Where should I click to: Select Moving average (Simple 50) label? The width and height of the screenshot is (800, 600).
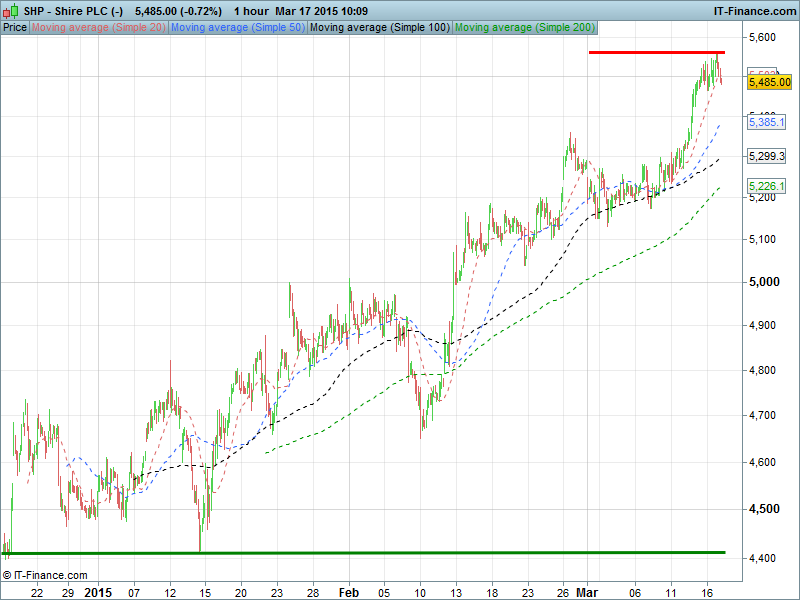[237, 27]
